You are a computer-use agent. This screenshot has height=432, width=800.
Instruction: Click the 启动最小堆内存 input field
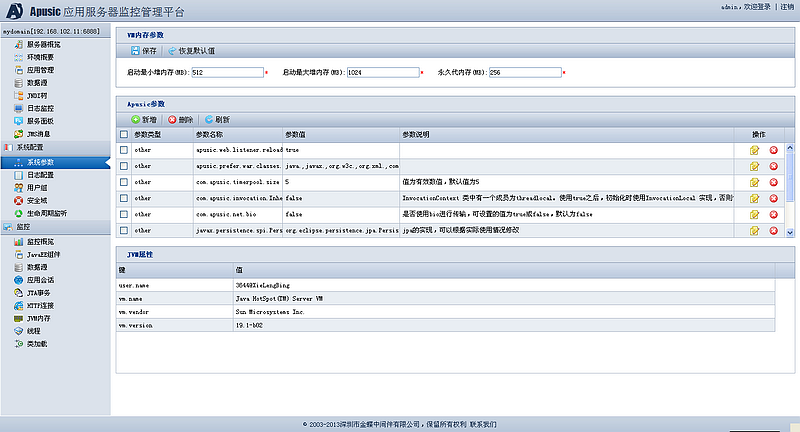(x=228, y=72)
